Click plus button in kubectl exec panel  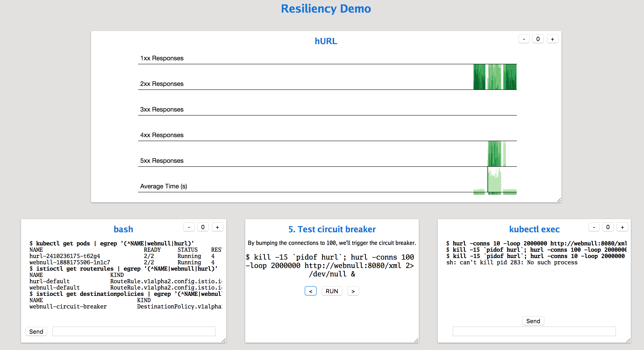click(622, 227)
